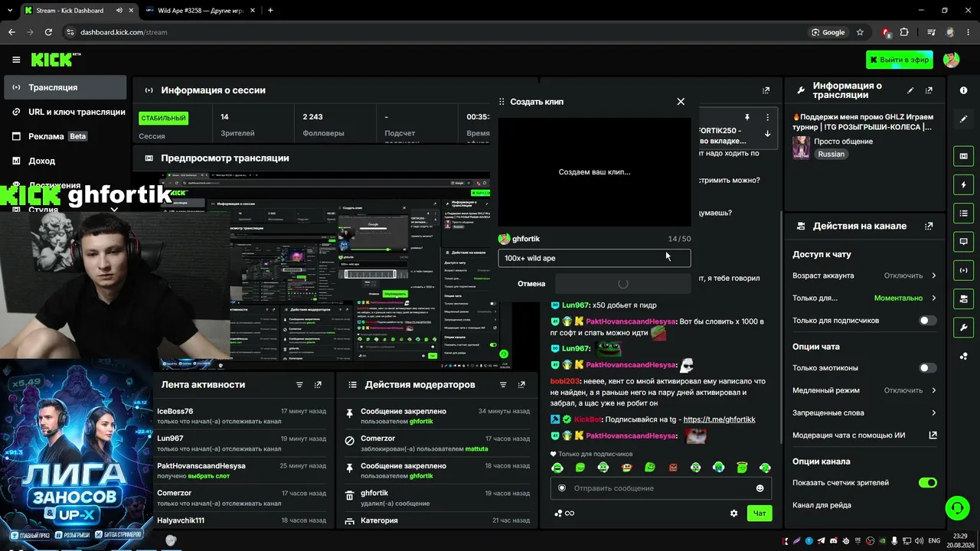Screen dimensions: 980x551
Task: Open the emoji picker in chat input
Action: coord(759,488)
